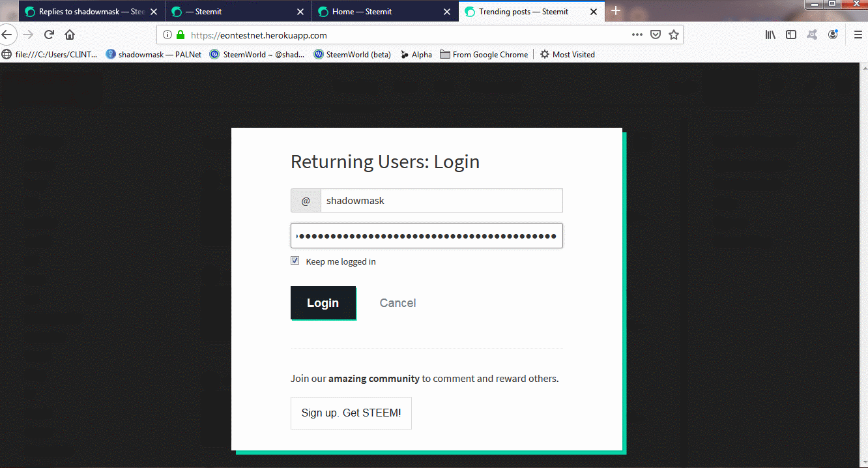Open Library history and bookmarks icon
This screenshot has width=868, height=468.
(x=770, y=35)
